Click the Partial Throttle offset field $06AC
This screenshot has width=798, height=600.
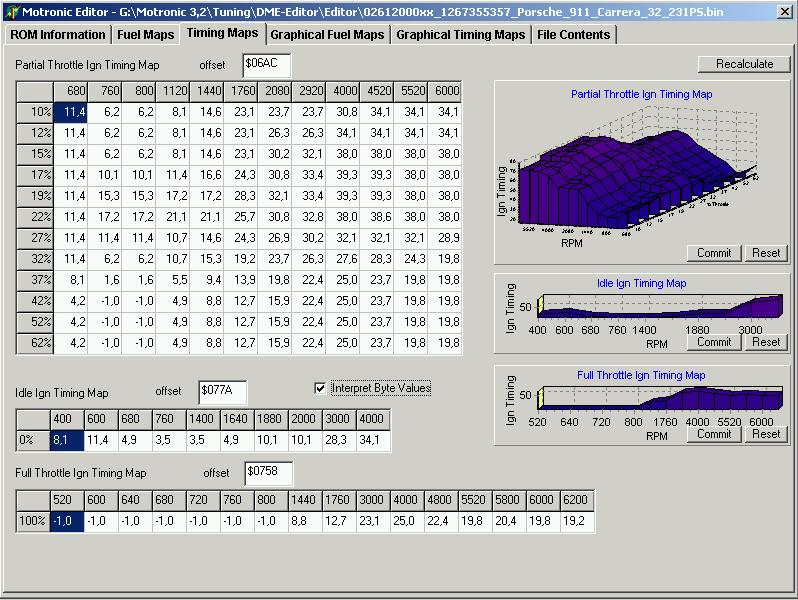pos(267,65)
